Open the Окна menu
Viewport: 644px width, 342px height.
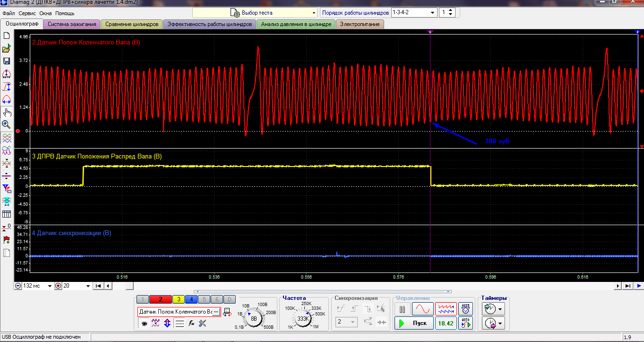tap(46, 13)
